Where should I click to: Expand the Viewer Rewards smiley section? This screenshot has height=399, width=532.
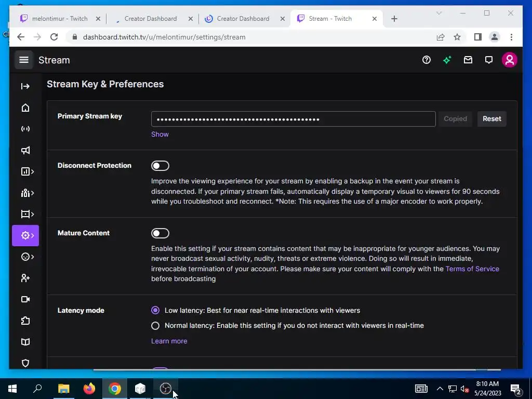pos(27,257)
